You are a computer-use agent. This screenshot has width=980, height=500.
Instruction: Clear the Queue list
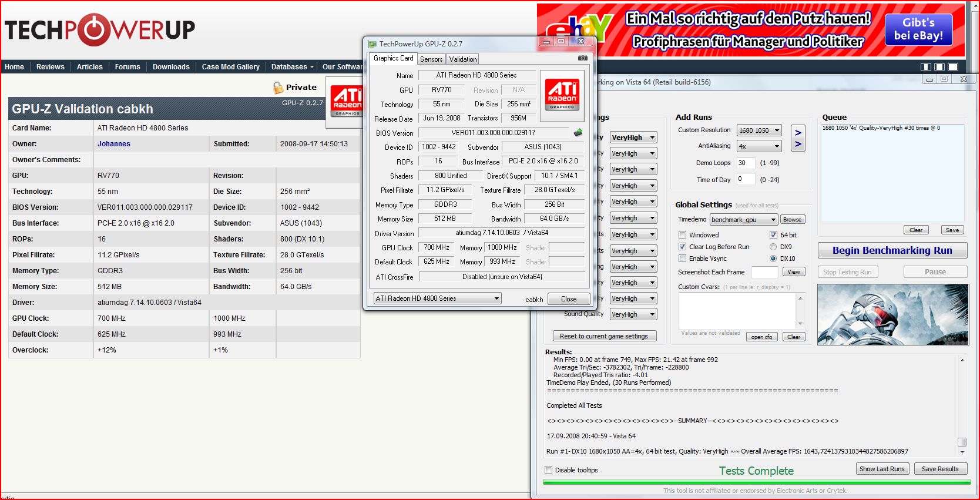click(x=916, y=230)
